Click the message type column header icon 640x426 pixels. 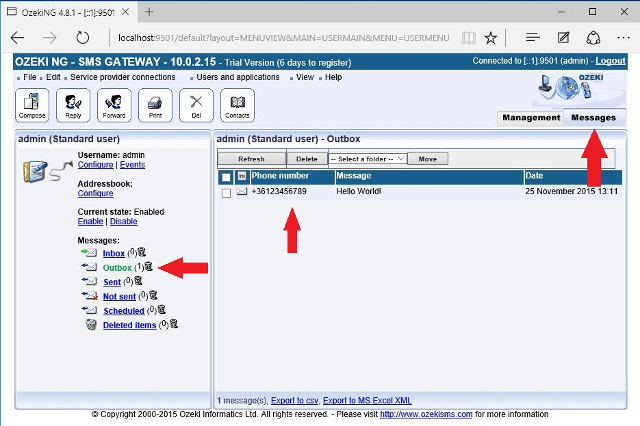pyautogui.click(x=242, y=176)
